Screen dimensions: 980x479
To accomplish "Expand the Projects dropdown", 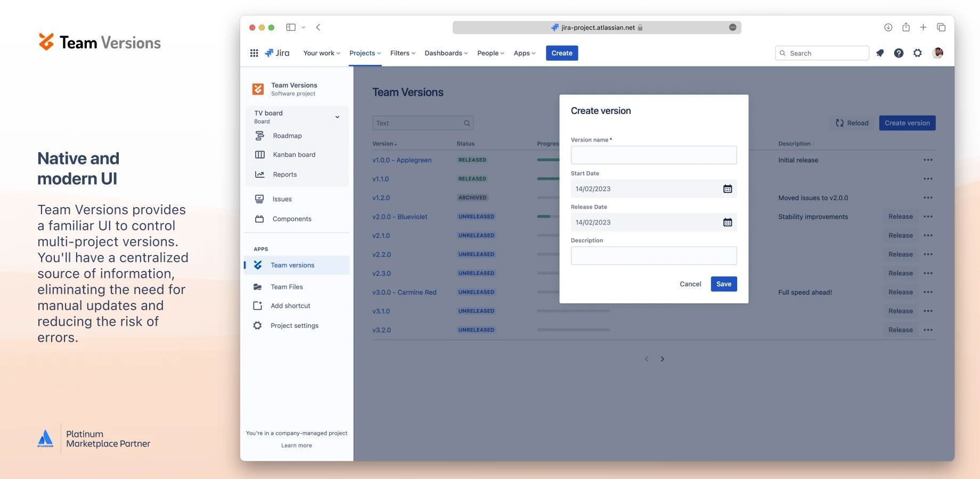I will [365, 53].
